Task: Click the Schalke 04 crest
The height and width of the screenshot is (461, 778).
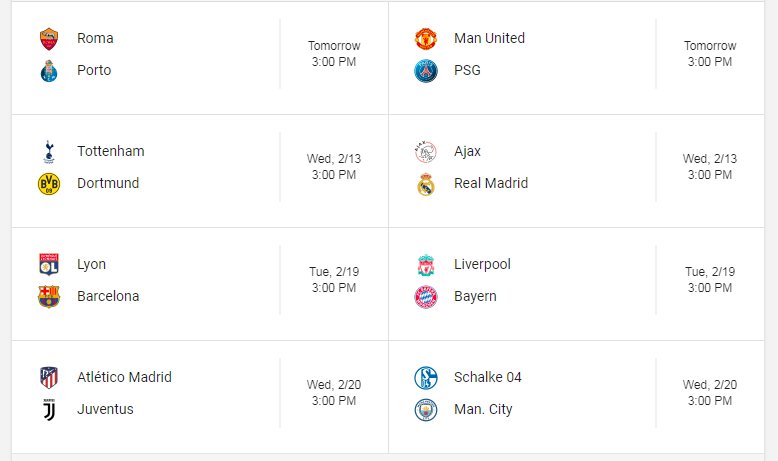Action: (426, 378)
